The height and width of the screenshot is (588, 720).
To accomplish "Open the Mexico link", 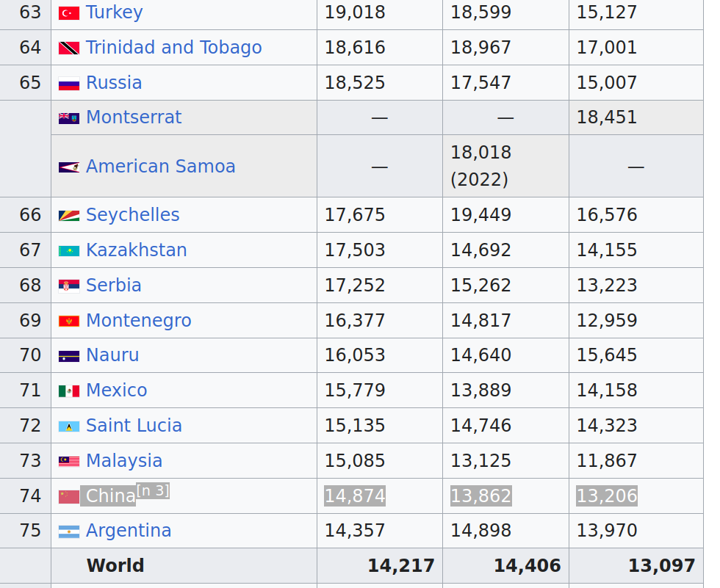I will tap(117, 391).
